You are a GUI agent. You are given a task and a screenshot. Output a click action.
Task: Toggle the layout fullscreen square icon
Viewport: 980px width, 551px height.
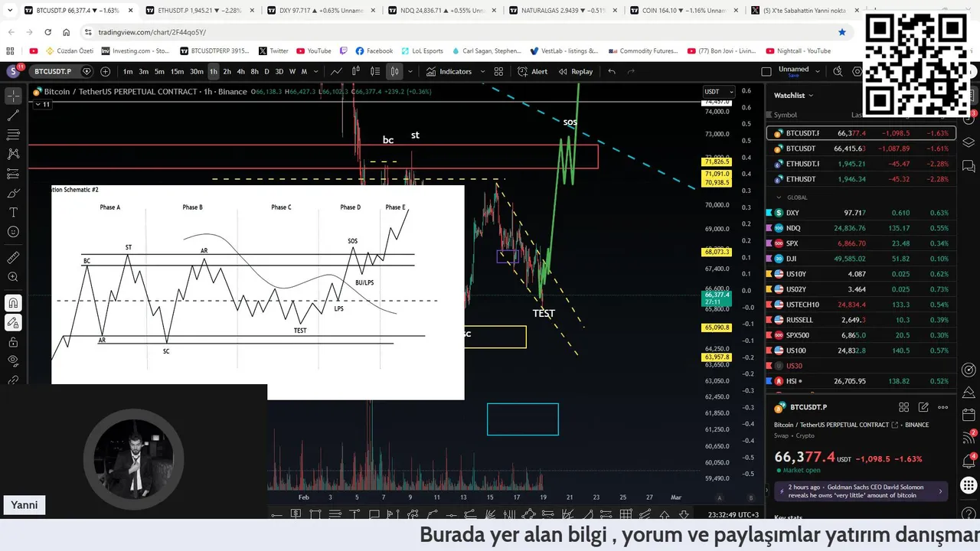coord(766,71)
